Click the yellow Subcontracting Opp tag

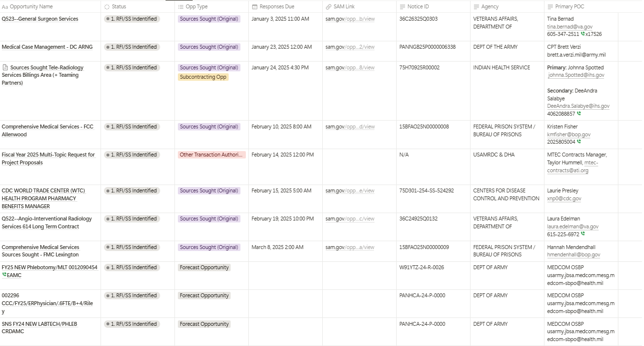click(x=203, y=77)
